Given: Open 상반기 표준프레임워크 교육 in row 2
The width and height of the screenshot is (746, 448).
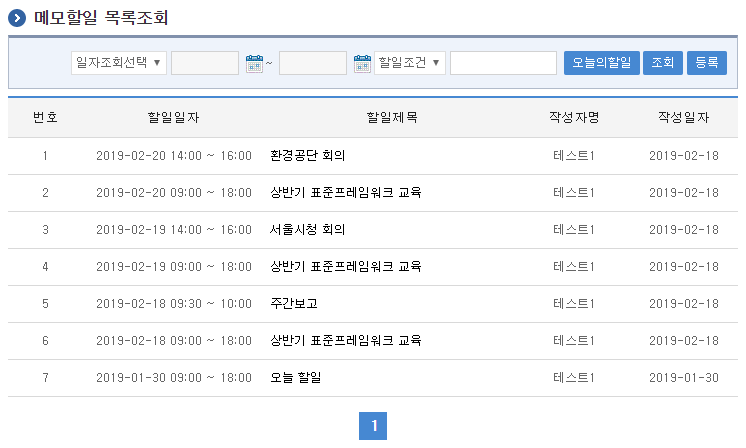Looking at the screenshot, I should pos(346,193).
